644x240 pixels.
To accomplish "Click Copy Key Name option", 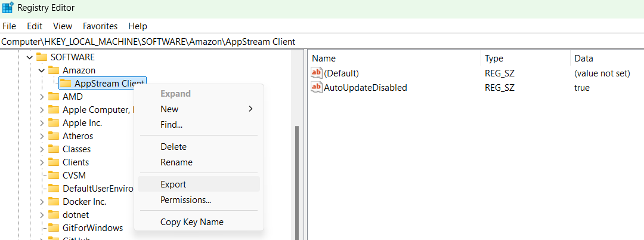I will [192, 222].
